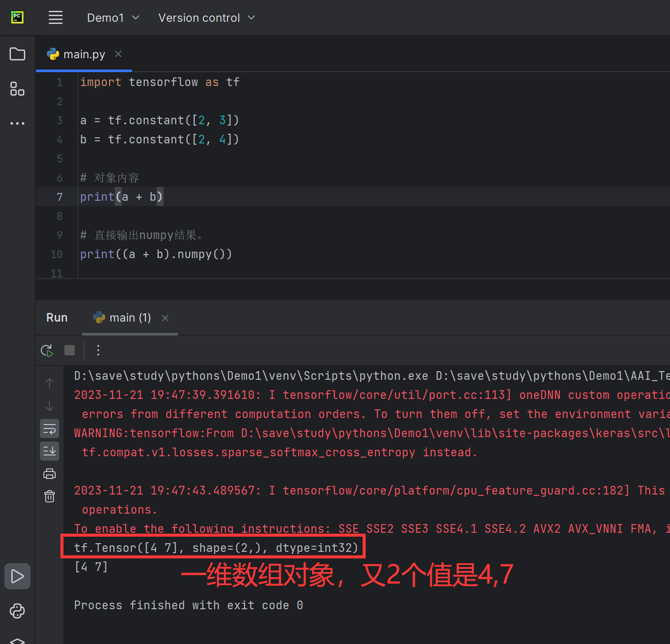Click line number 10 in gutter
The image size is (670, 644).
pos(57,254)
